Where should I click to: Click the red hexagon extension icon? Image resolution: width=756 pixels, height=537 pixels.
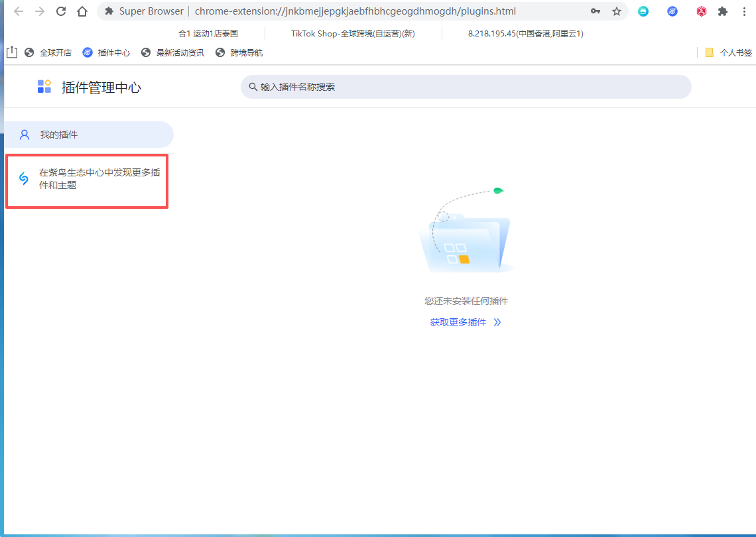(x=701, y=11)
